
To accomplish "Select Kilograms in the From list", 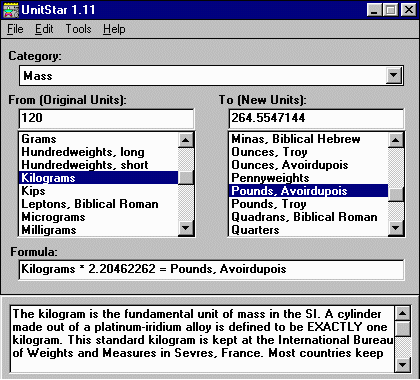I will (98, 178).
